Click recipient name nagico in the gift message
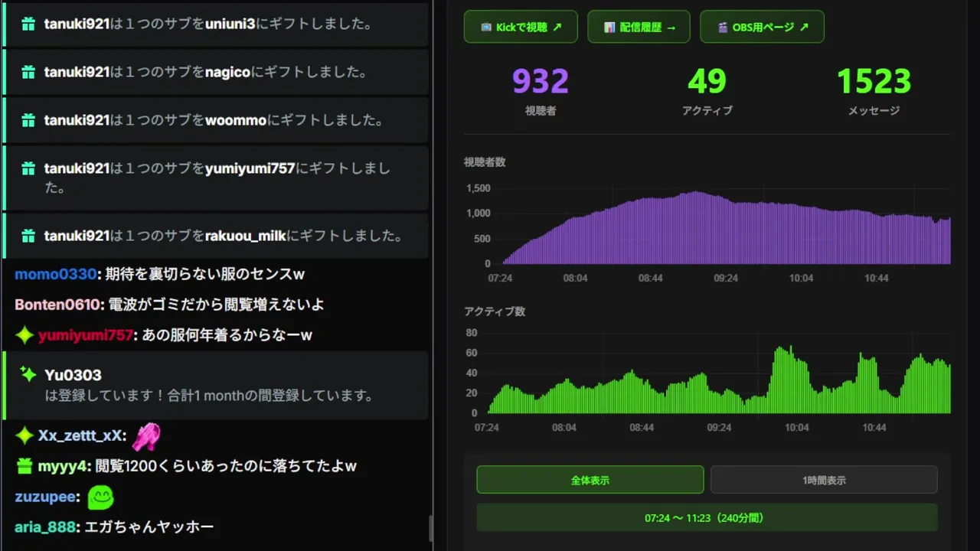 coord(227,72)
